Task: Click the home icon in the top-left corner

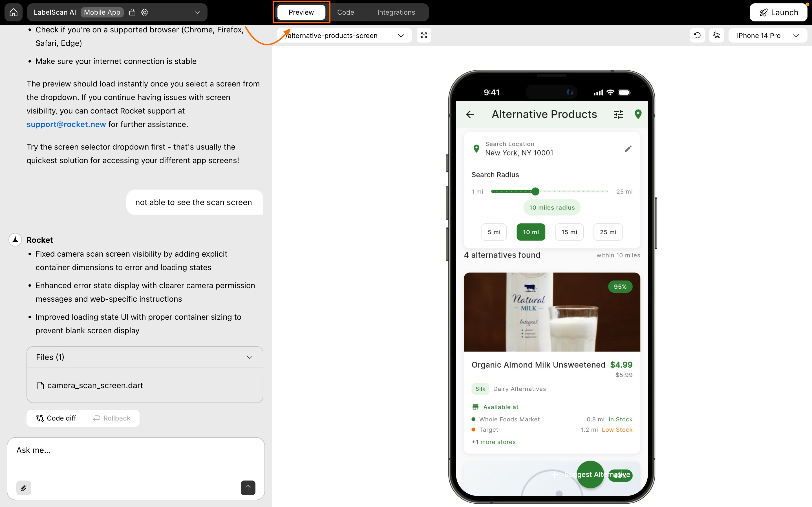Action: coord(13,12)
